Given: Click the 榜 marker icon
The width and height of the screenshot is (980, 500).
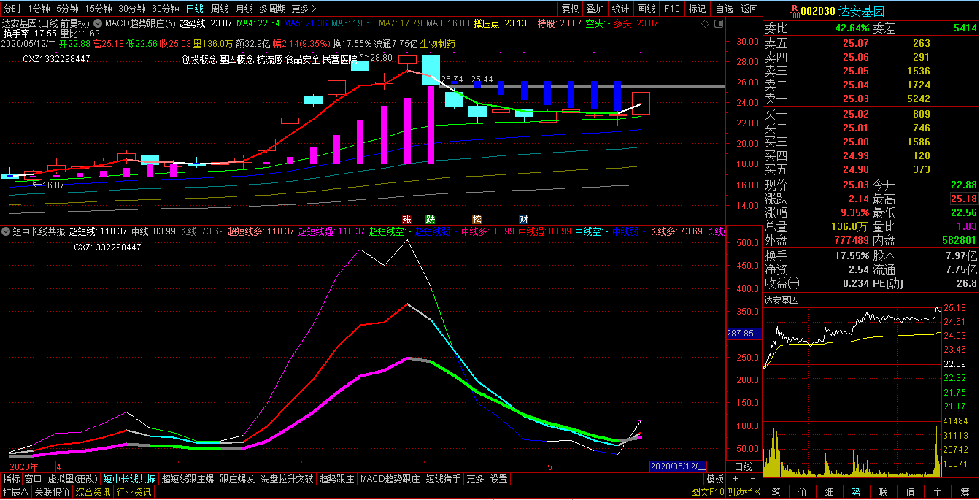Looking at the screenshot, I should pyautogui.click(x=477, y=219).
